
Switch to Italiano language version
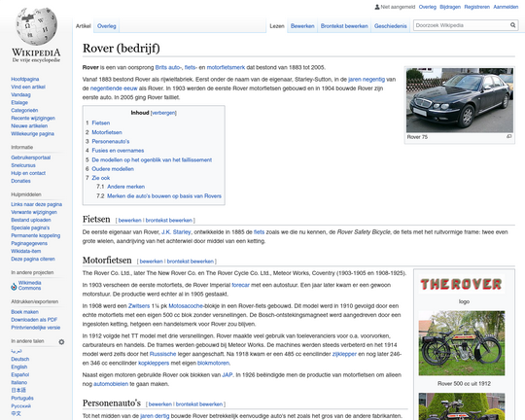coord(19,382)
